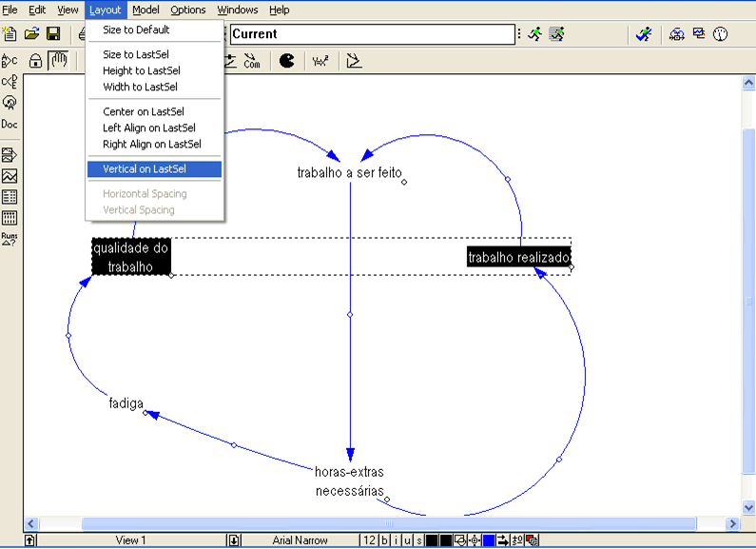Click the Save file icon

[52, 34]
